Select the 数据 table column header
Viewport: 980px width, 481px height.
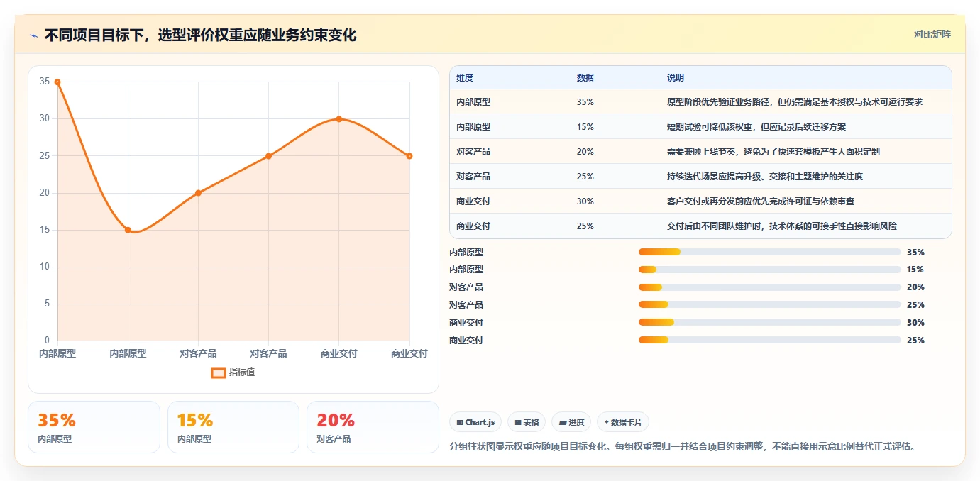pos(585,78)
